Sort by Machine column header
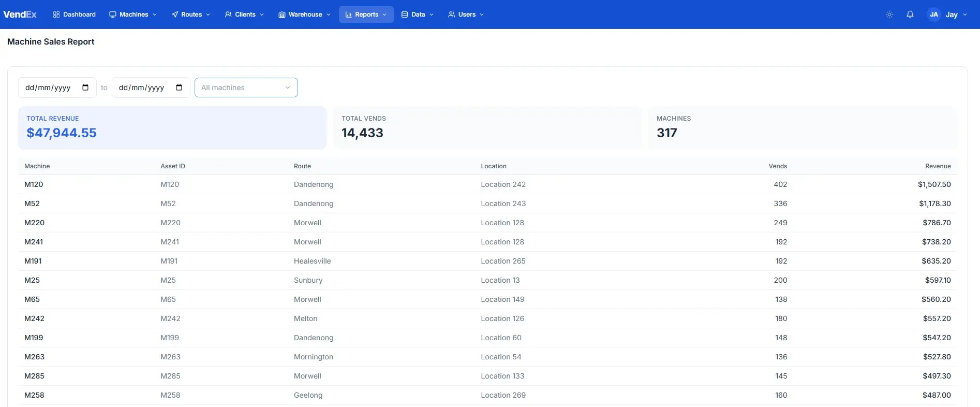Viewport: 980px width, 407px height. [37, 166]
